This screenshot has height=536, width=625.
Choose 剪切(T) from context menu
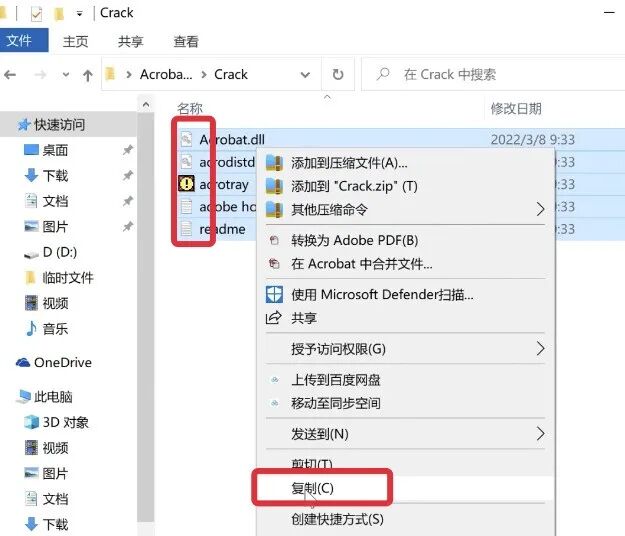click(x=406, y=464)
